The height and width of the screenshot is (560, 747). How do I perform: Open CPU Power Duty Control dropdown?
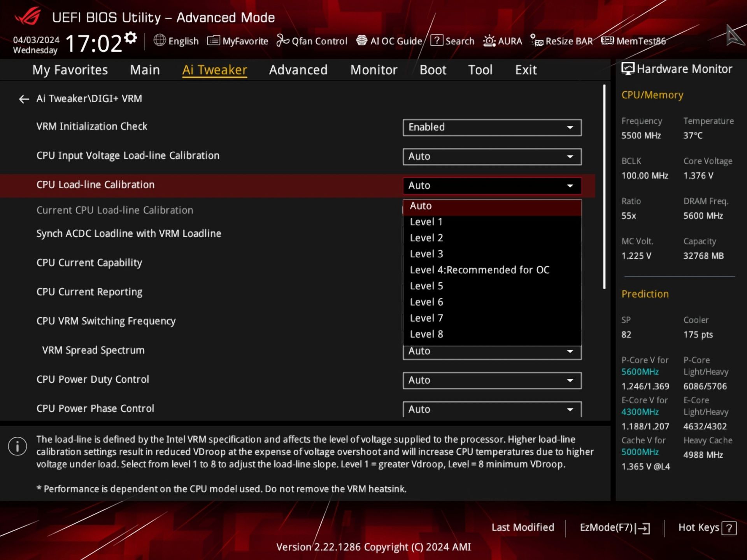[x=492, y=381]
